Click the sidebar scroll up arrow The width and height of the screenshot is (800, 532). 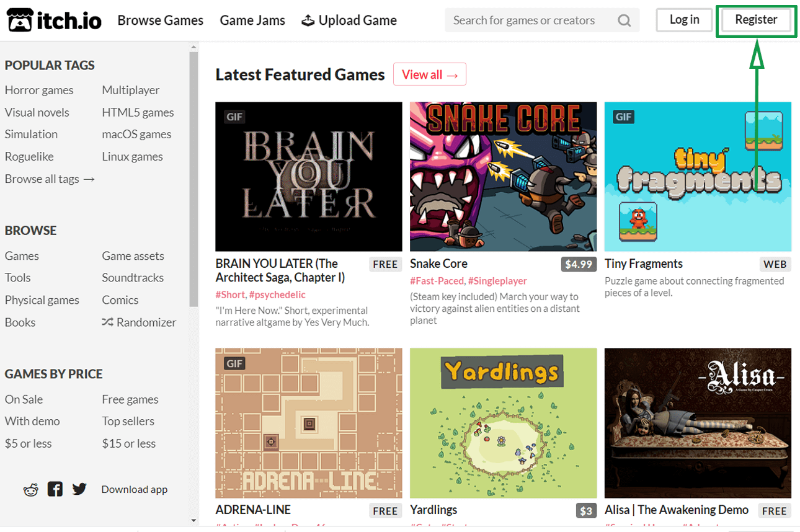point(193,47)
